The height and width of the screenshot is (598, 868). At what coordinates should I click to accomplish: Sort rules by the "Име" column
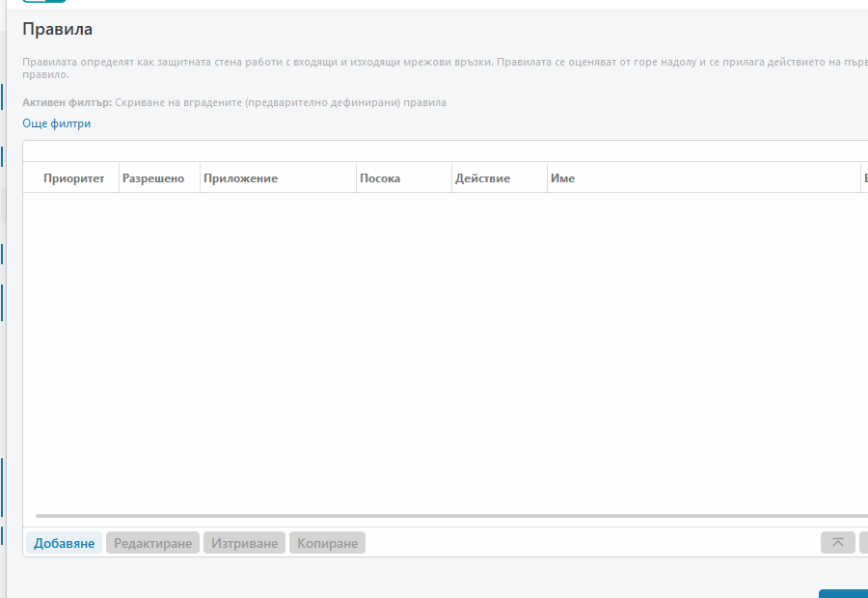click(x=562, y=178)
